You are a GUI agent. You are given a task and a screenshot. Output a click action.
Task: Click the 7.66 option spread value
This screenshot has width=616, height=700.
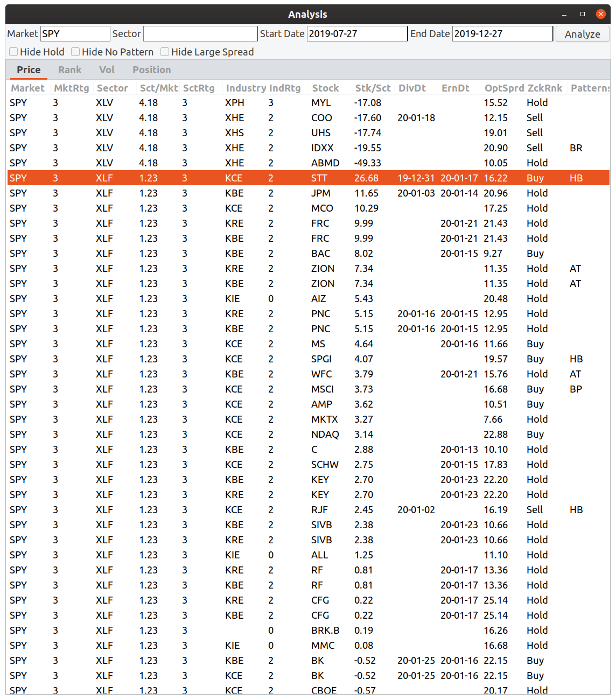pos(493,419)
